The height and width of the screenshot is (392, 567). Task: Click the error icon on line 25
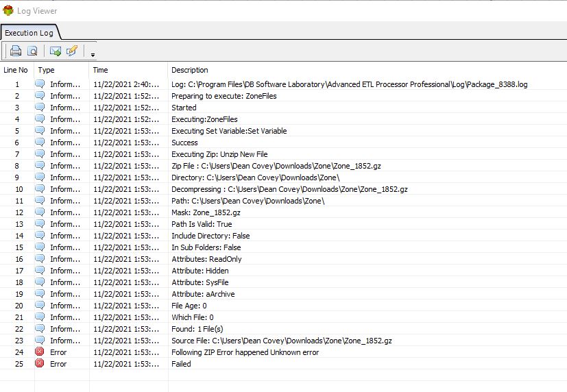pos(39,363)
